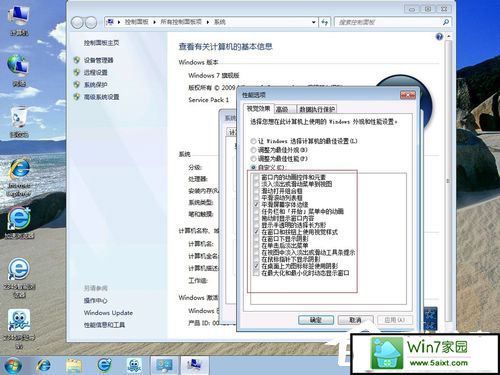Open Windows Explorer folder on taskbar
The image size is (500, 375).
coord(74,365)
